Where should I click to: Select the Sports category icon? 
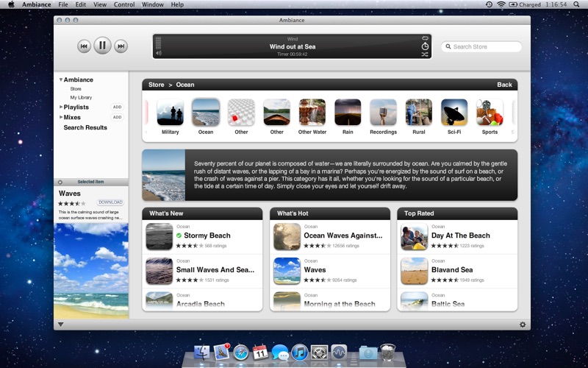click(x=490, y=113)
